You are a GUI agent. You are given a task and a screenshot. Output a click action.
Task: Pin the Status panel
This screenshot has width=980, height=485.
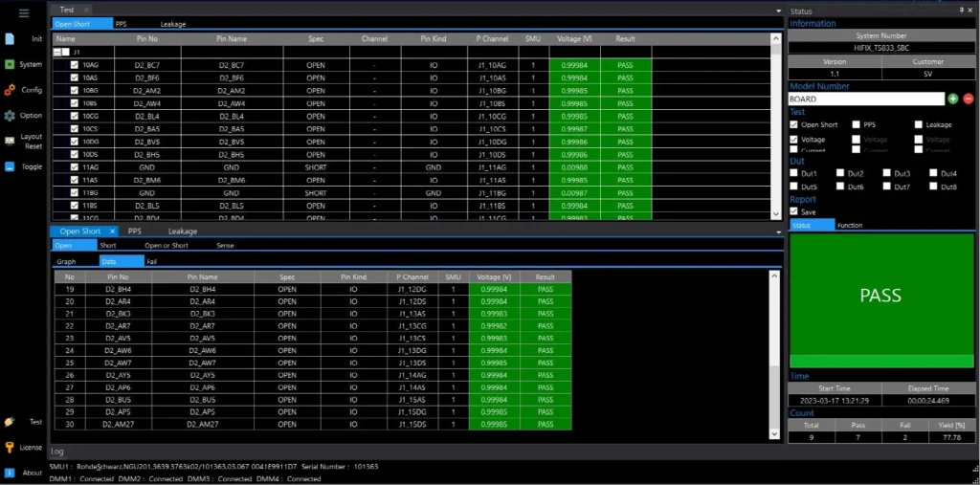pos(962,11)
